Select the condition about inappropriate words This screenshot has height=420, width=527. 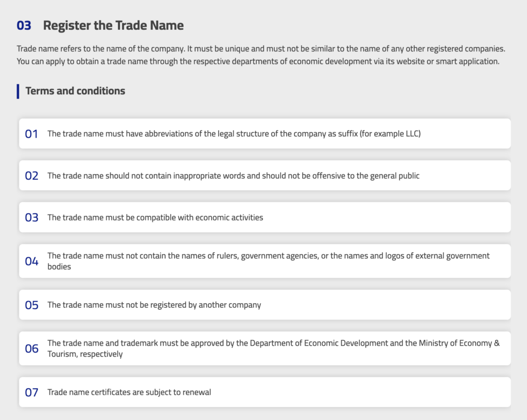pyautogui.click(x=233, y=176)
